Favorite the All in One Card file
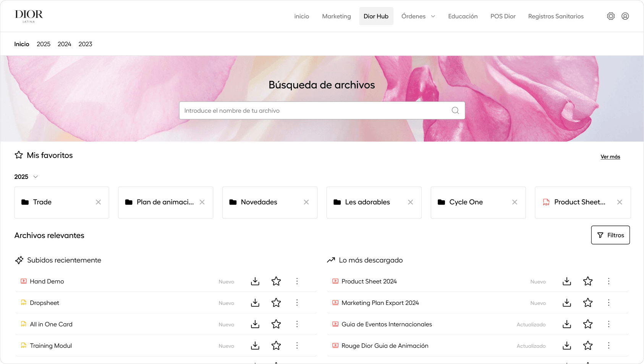The width and height of the screenshot is (644, 364). [x=276, y=324]
